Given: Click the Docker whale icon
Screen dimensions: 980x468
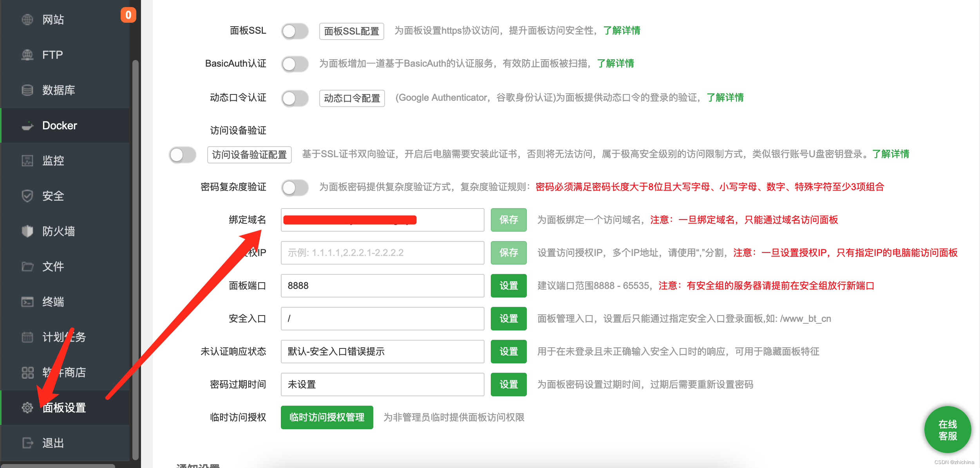Looking at the screenshot, I should 27,125.
